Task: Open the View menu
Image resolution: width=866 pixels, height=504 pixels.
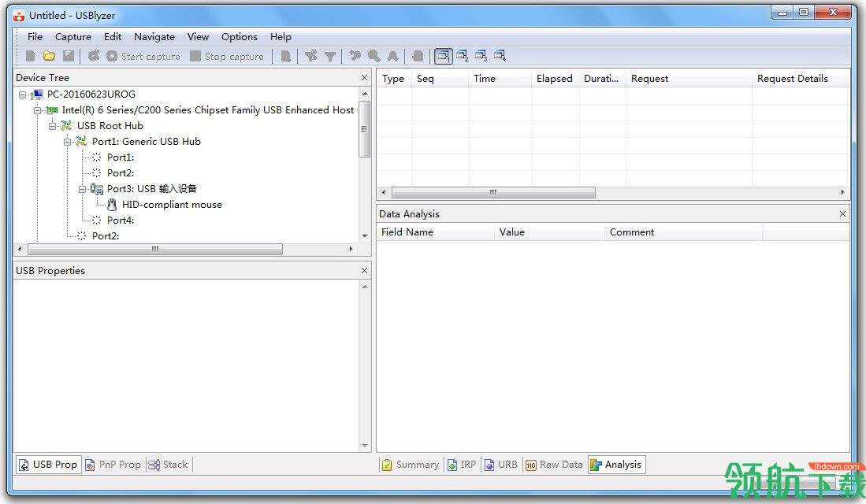Action: point(198,37)
